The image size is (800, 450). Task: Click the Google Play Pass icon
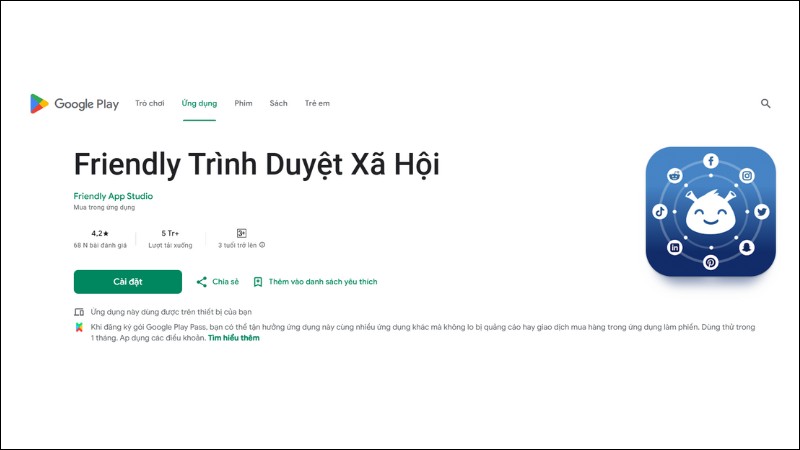(79, 327)
